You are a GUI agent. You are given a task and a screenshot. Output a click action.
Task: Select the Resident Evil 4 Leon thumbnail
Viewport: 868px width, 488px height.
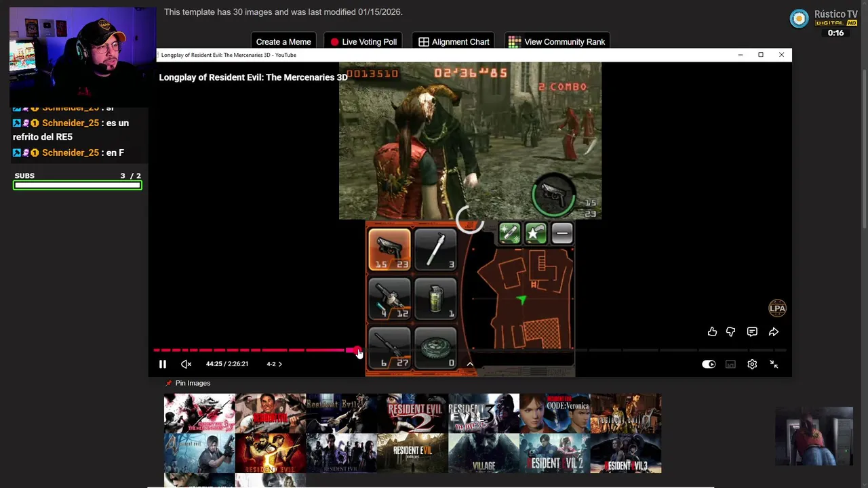199,453
